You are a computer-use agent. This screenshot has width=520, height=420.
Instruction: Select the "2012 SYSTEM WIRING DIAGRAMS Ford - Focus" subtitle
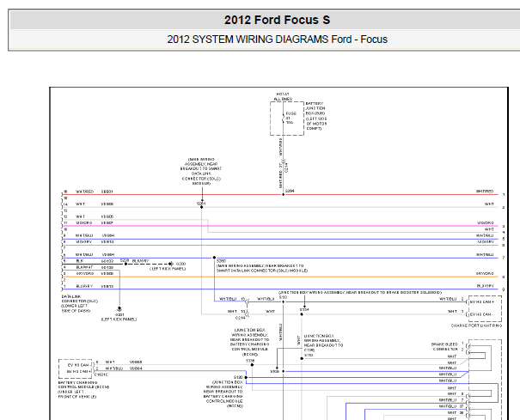[277, 40]
